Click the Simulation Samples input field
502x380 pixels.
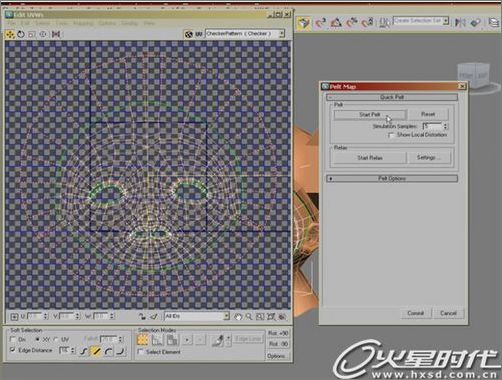(x=433, y=126)
